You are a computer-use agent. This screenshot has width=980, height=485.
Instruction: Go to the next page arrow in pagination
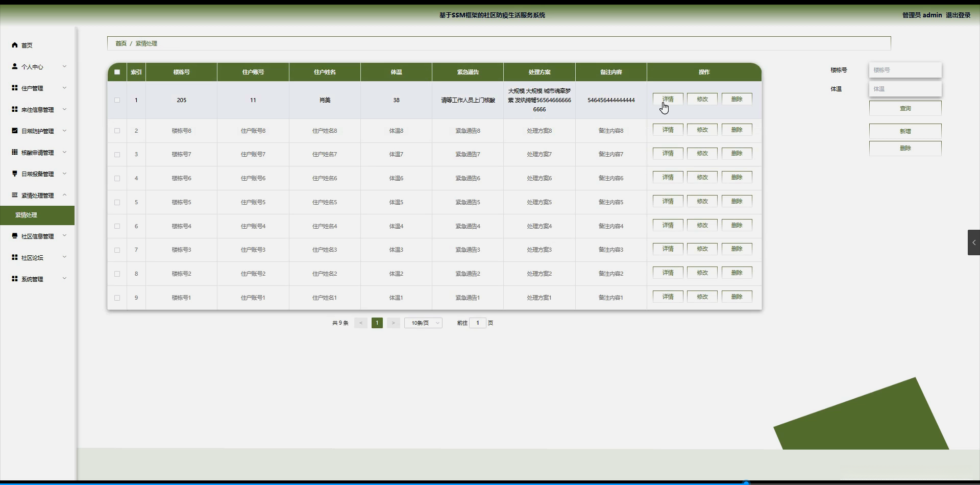tap(393, 323)
